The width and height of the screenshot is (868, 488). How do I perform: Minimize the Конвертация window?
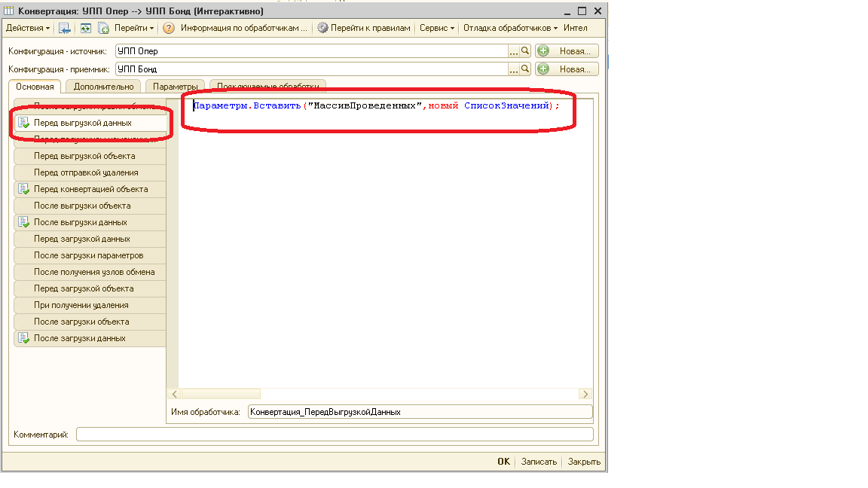pyautogui.click(x=567, y=11)
